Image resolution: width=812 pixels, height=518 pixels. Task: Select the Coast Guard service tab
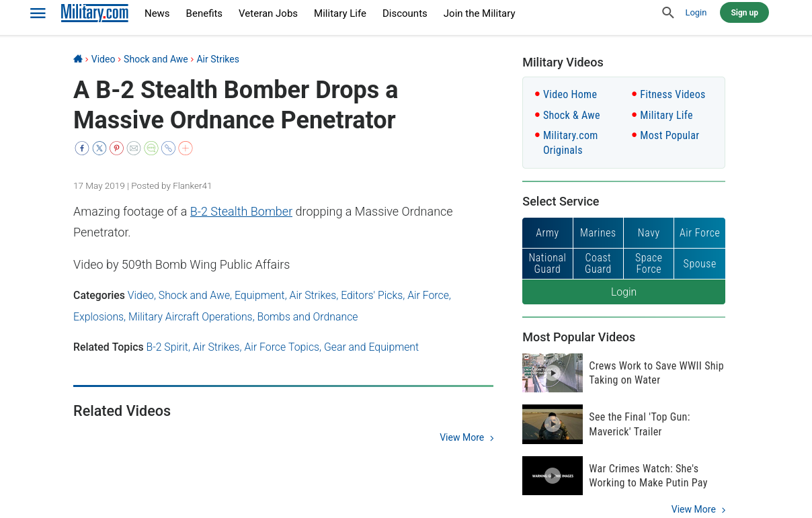point(598,263)
